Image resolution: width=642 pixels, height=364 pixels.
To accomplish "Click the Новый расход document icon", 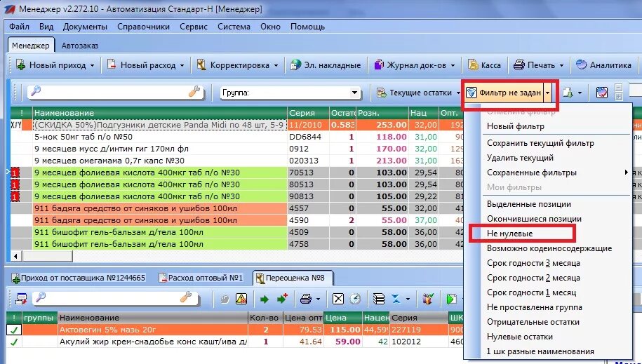I will [x=112, y=65].
